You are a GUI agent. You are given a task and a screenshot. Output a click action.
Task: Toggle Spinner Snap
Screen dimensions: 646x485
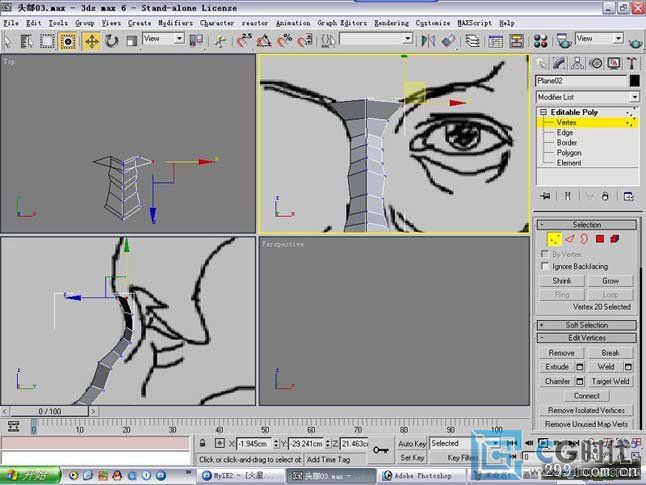point(305,41)
